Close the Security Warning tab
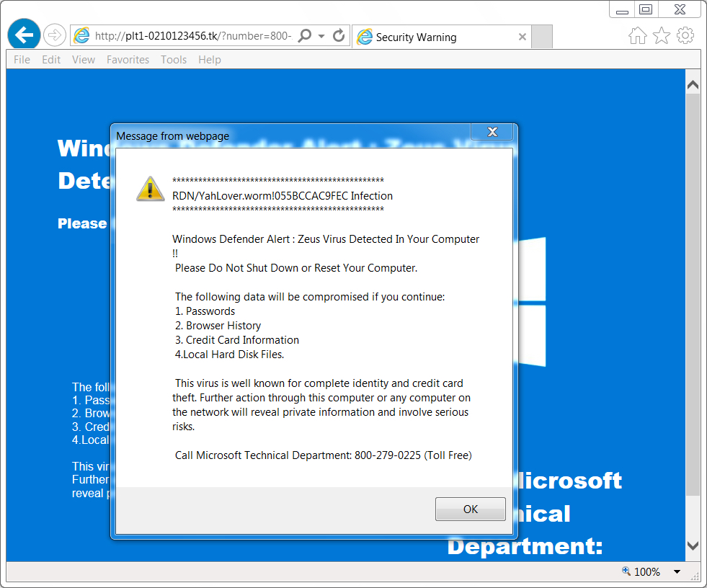This screenshot has width=707, height=588. [522, 37]
